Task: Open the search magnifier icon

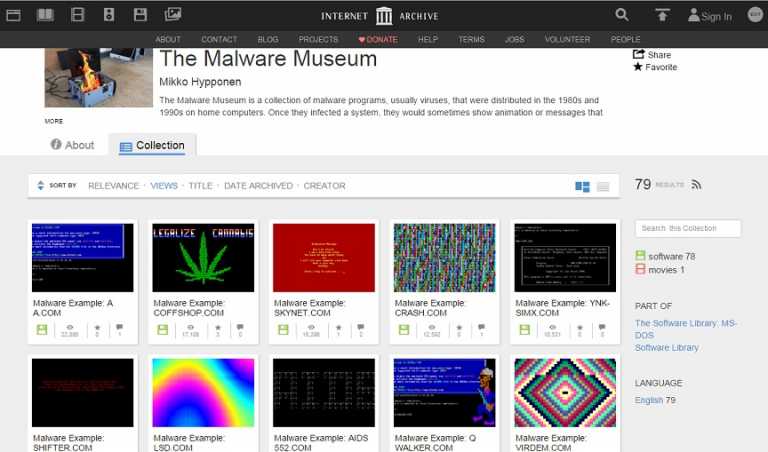Action: click(622, 15)
